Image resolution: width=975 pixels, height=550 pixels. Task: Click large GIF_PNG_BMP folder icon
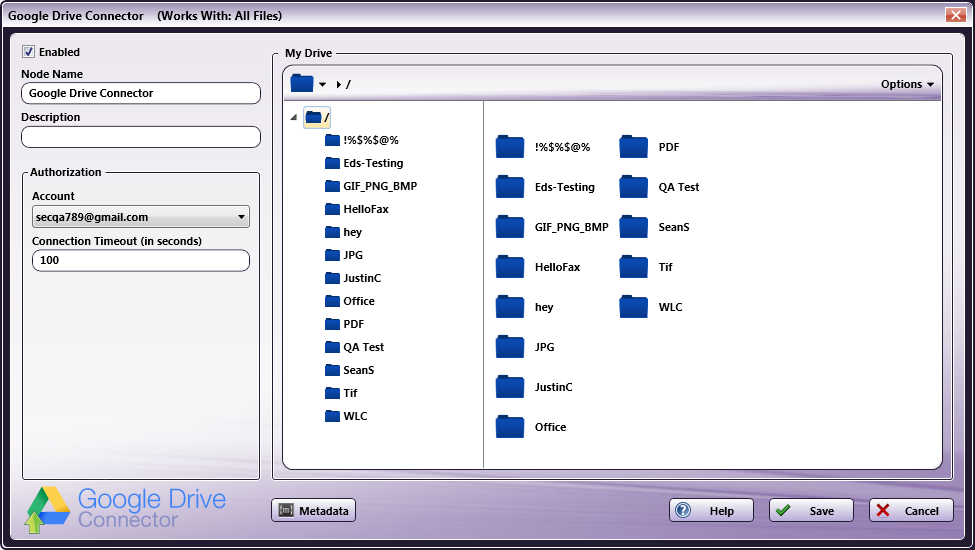pyautogui.click(x=510, y=227)
